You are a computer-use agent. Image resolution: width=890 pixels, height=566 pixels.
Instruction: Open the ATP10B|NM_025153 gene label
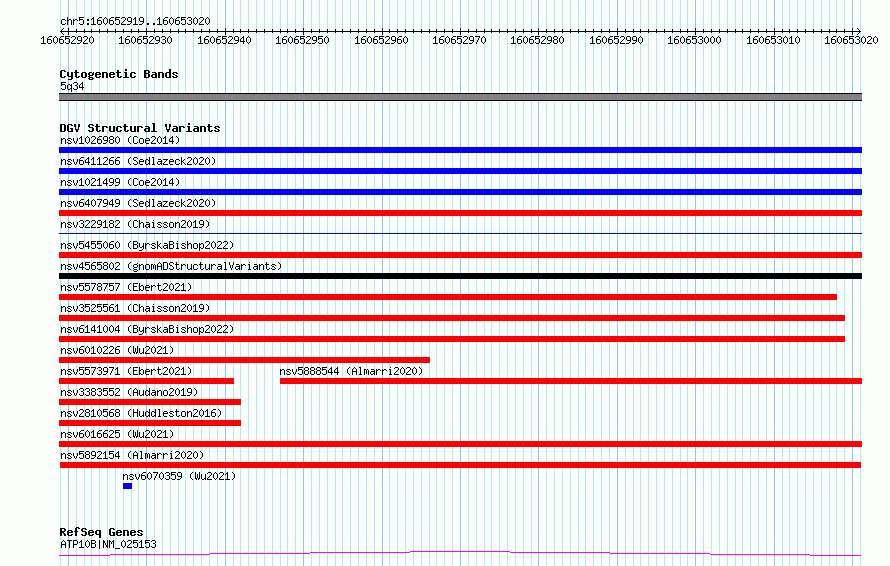[x=108, y=544]
